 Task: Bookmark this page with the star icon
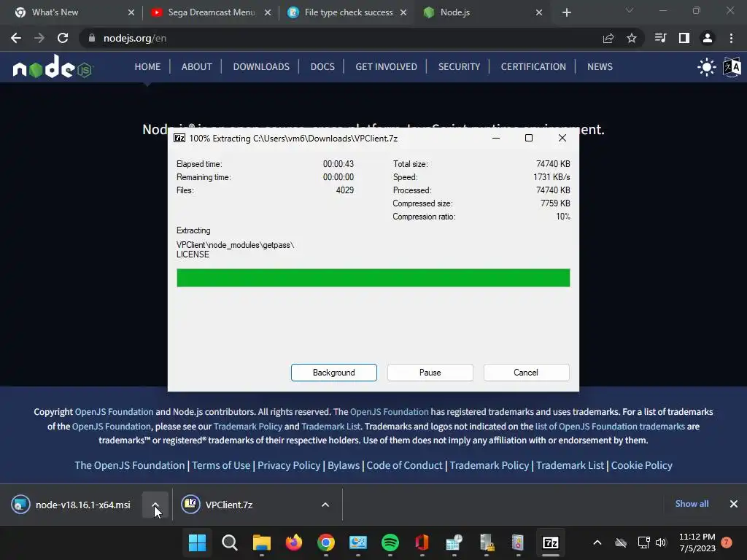[x=632, y=38]
